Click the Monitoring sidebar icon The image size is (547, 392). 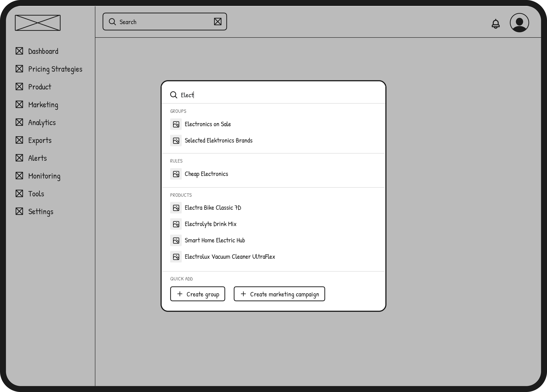[x=19, y=176]
